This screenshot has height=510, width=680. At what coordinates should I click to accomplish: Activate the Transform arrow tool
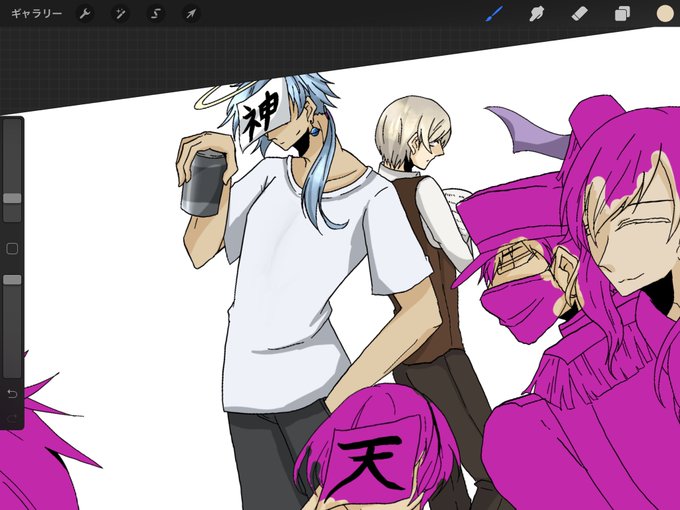coord(191,14)
